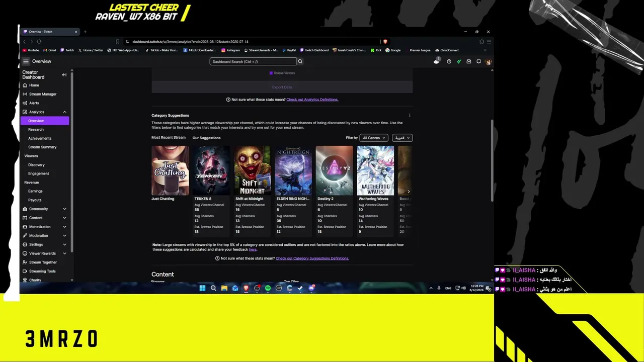Expand the Monetization section
The height and width of the screenshot is (362, 644).
point(64,227)
